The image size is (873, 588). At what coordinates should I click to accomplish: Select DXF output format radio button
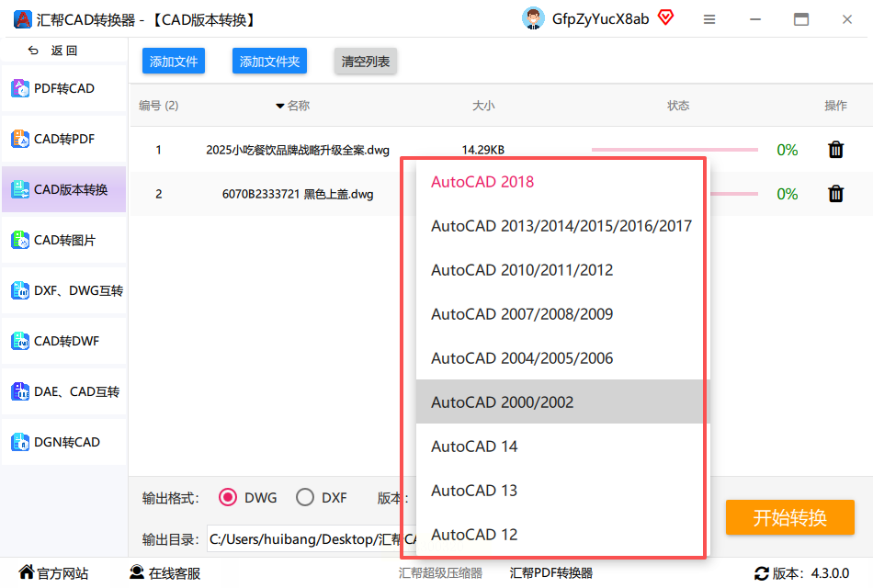[304, 497]
